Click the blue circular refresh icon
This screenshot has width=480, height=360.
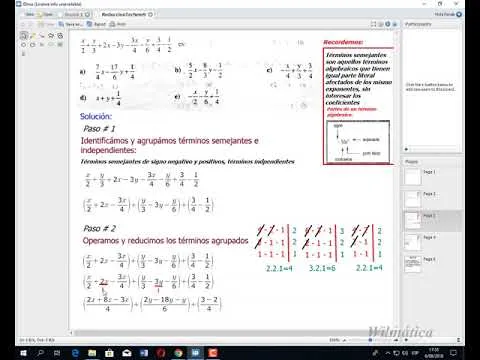pos(388,24)
